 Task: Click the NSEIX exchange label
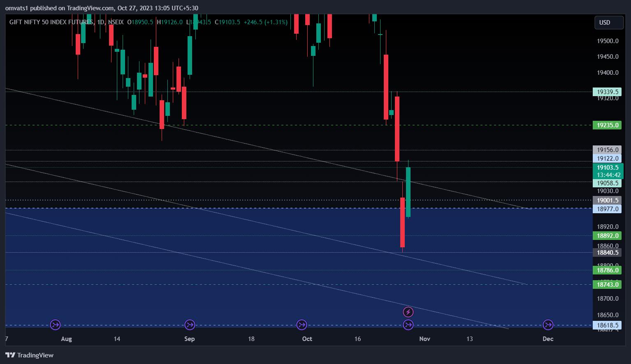point(116,22)
